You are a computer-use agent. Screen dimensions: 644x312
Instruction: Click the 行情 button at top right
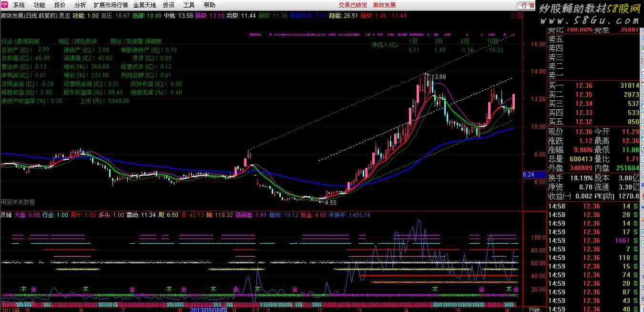pos(528,5)
